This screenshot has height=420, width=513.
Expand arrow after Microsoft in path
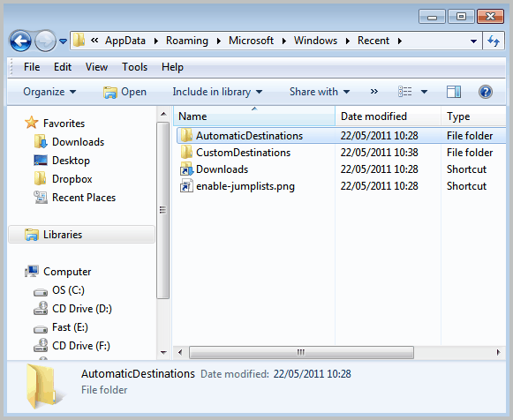(x=283, y=41)
